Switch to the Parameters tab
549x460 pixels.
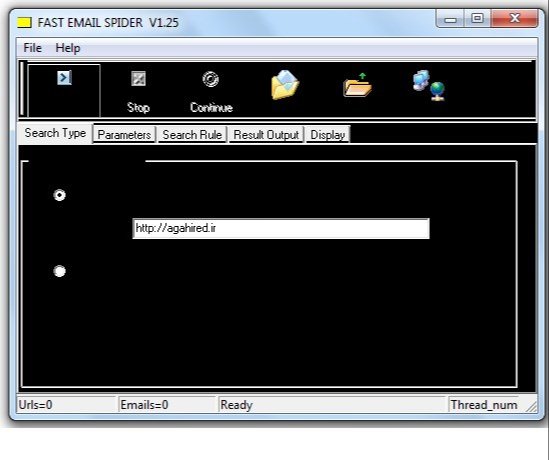point(124,135)
